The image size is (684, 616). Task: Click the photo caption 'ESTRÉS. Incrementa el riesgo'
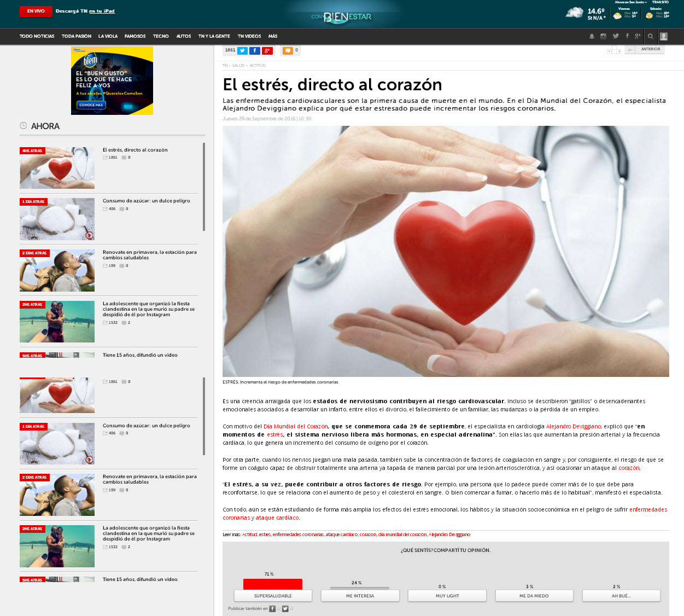(280, 382)
